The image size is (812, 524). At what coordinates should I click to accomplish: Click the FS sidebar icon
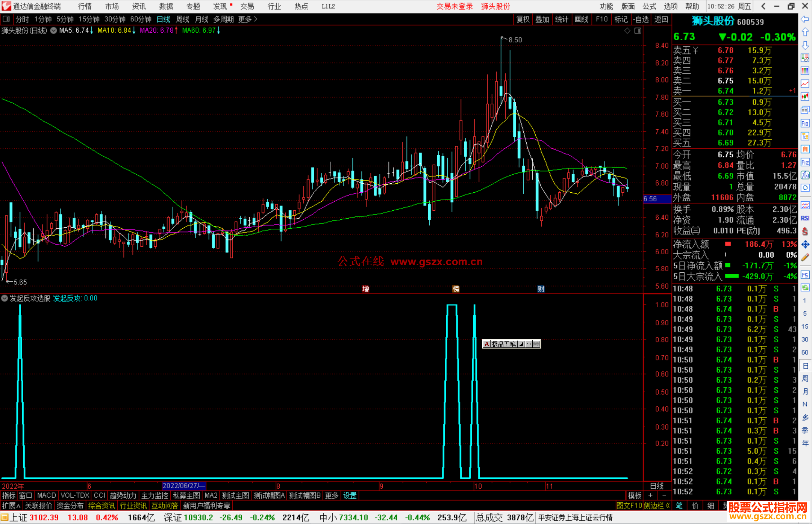(805, 275)
